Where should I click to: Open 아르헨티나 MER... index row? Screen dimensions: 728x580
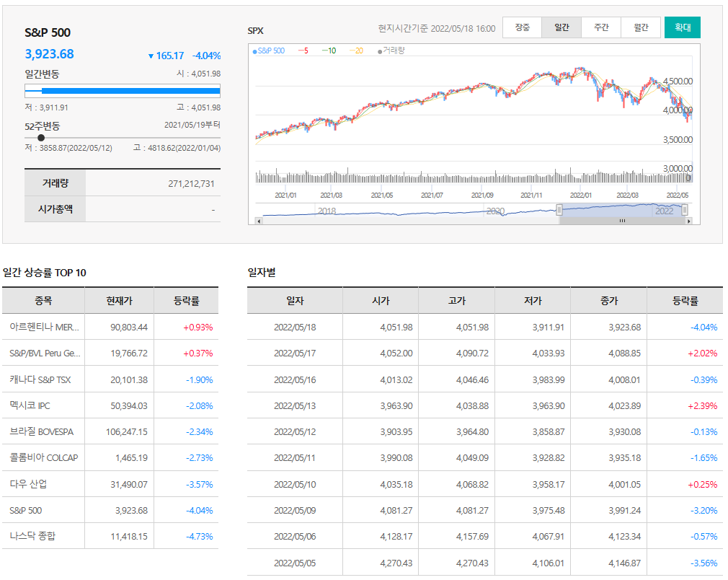coord(44,328)
